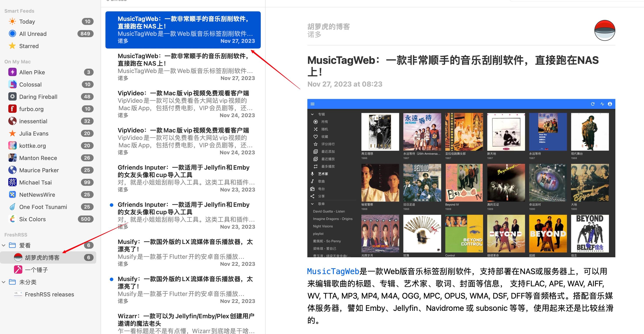The image size is (644, 334).
Task: Select the kottke.org feed
Action: pyautogui.click(x=33, y=146)
